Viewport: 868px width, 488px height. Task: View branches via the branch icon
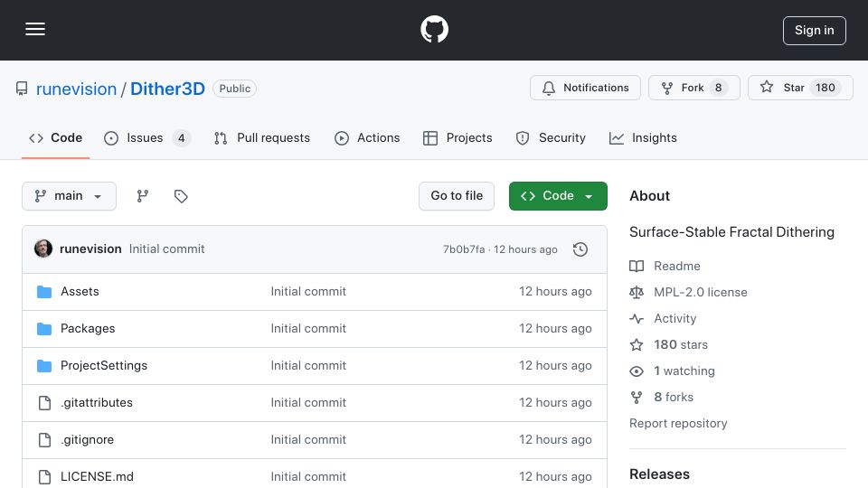(143, 196)
